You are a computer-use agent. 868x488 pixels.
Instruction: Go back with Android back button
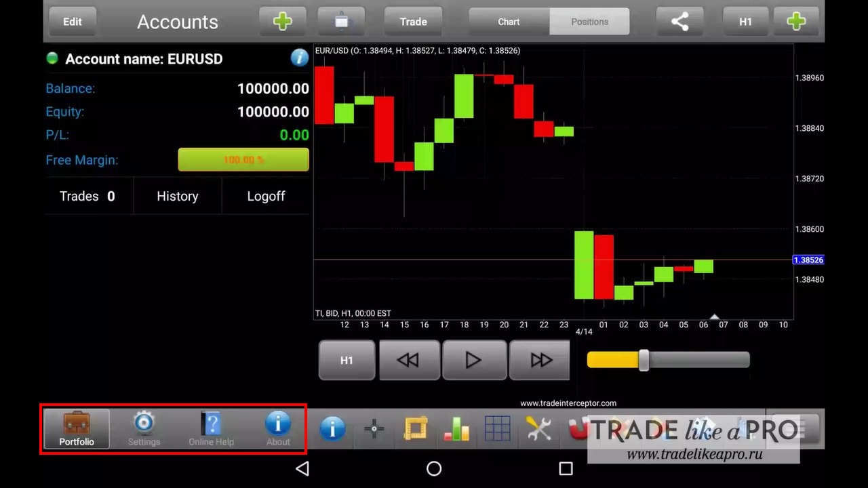coord(302,468)
